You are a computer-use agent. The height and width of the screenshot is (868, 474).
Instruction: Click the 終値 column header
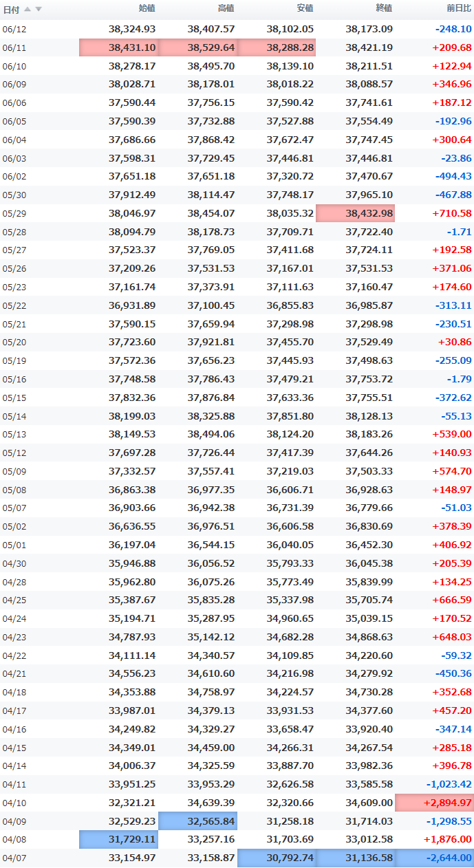pyautogui.click(x=384, y=8)
